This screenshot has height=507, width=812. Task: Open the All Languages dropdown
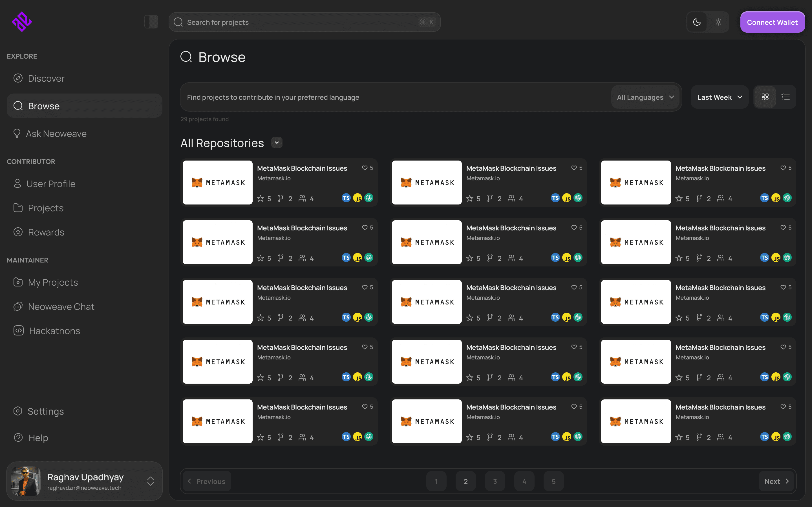645,97
